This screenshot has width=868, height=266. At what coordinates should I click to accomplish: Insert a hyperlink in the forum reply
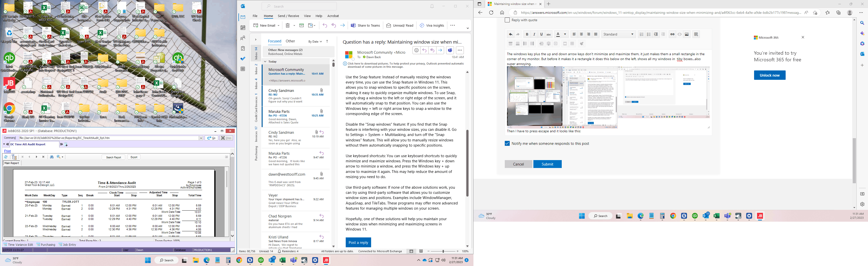click(672, 34)
